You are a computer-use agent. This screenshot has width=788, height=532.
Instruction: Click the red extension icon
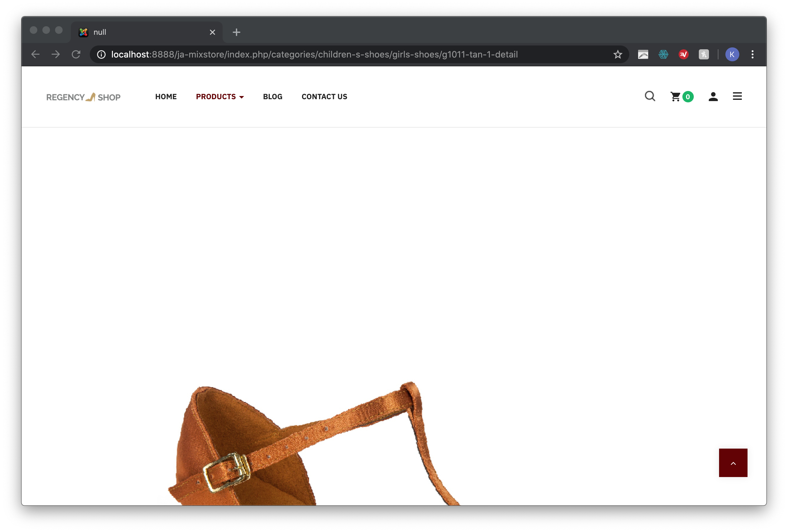point(683,54)
